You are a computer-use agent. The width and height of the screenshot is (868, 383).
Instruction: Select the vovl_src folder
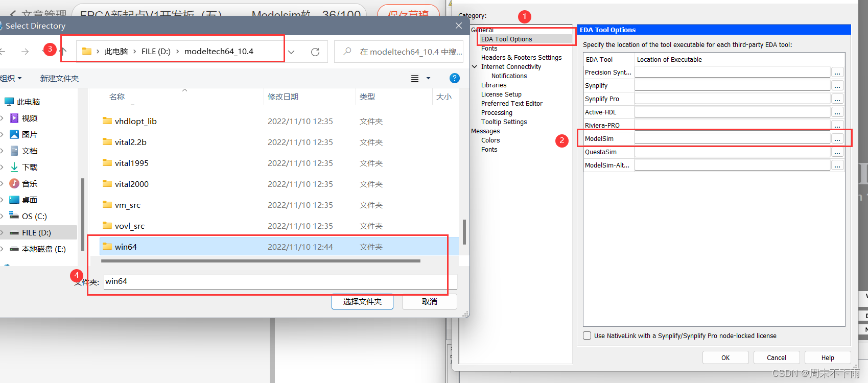(x=129, y=226)
